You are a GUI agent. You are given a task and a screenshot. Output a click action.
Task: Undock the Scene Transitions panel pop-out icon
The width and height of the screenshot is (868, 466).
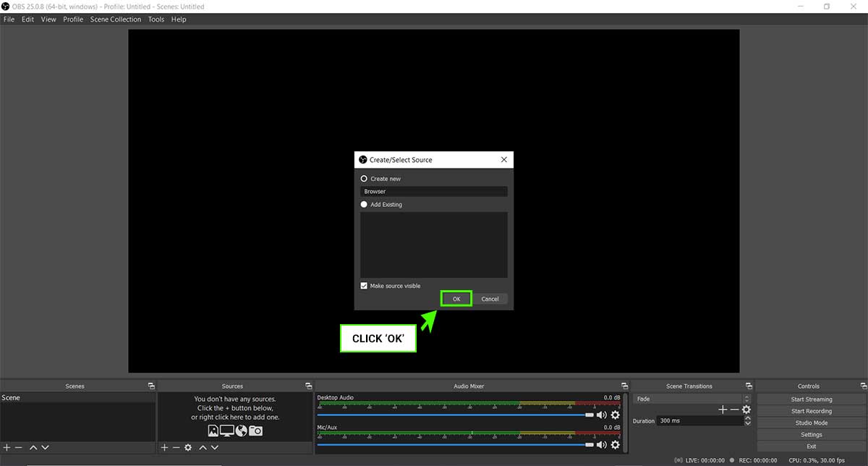click(749, 386)
